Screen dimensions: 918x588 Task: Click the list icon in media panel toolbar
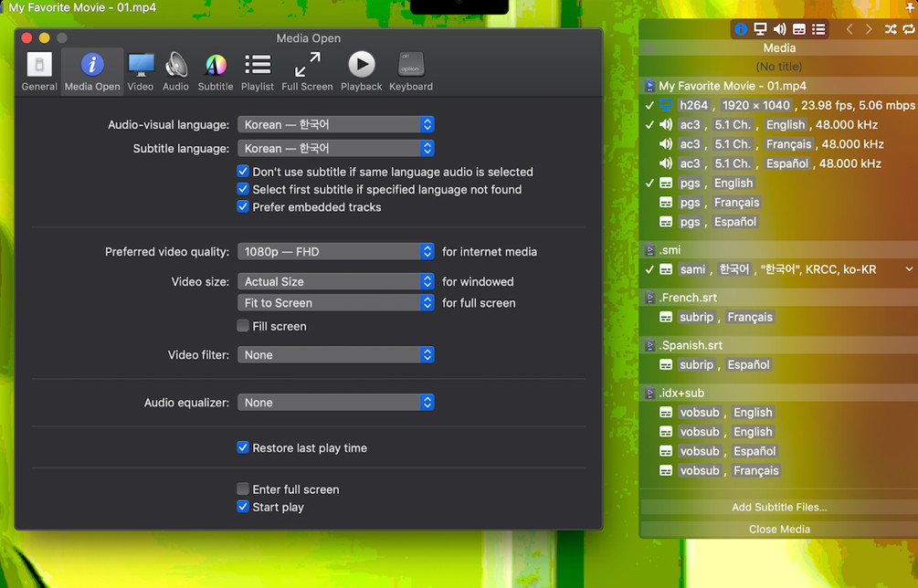818,28
